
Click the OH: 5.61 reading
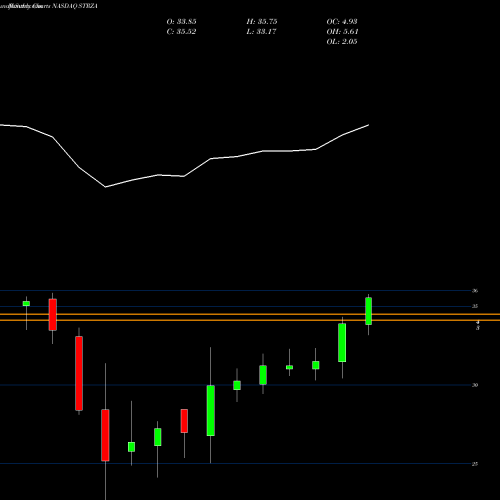point(342,32)
